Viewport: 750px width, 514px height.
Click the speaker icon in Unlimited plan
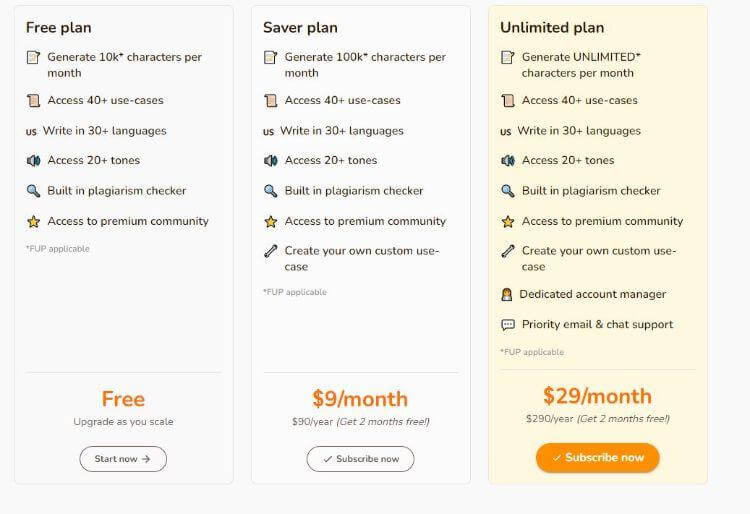coord(507,160)
